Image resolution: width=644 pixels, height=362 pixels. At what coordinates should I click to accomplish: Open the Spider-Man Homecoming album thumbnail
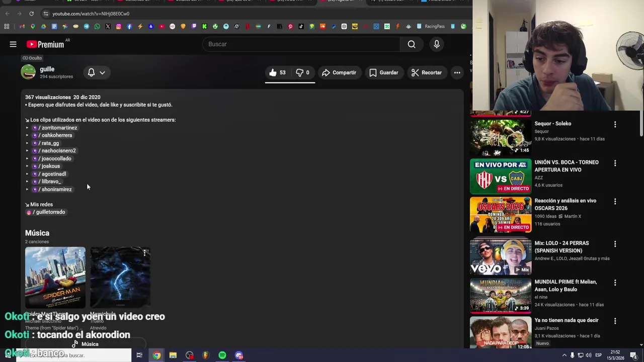pyautogui.click(x=55, y=277)
